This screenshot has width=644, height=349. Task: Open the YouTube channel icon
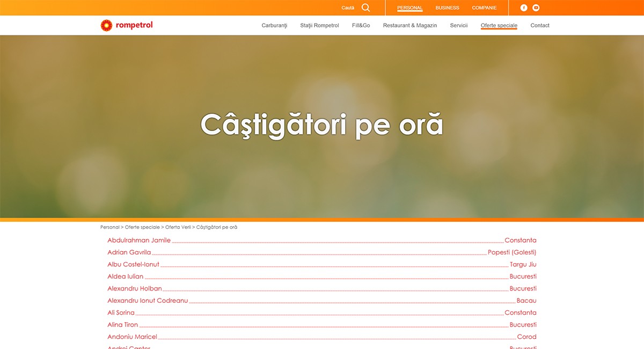(536, 8)
